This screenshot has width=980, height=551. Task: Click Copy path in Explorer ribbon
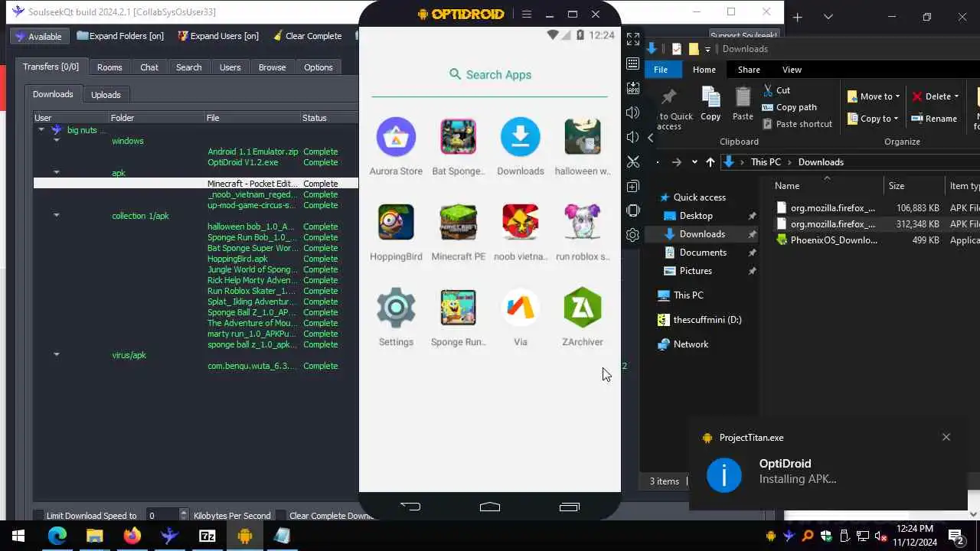click(x=789, y=107)
